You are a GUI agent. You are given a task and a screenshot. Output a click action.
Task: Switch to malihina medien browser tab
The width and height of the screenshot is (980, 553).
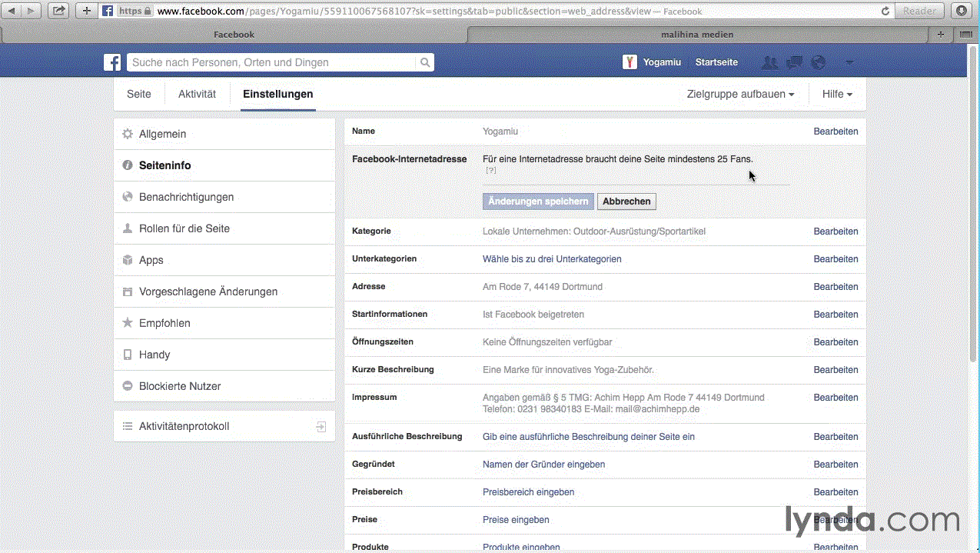coord(697,35)
